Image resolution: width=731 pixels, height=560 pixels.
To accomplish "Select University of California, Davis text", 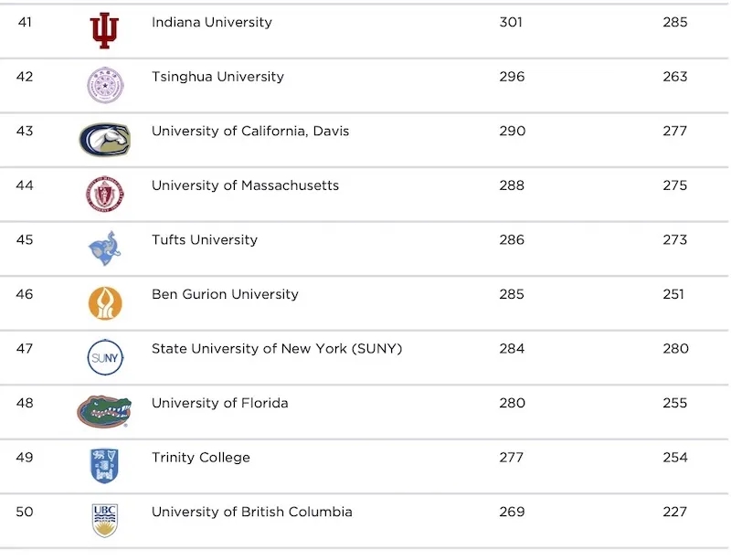I will (x=250, y=131).
